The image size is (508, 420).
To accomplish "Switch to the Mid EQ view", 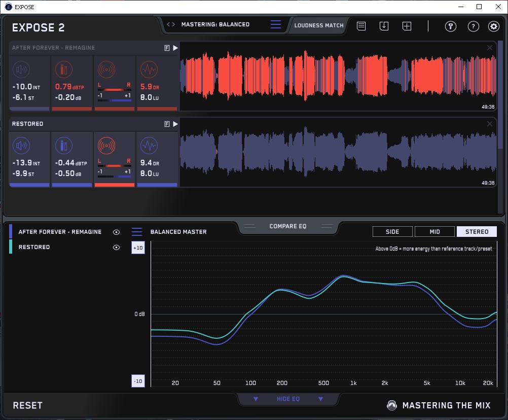I will [x=434, y=232].
